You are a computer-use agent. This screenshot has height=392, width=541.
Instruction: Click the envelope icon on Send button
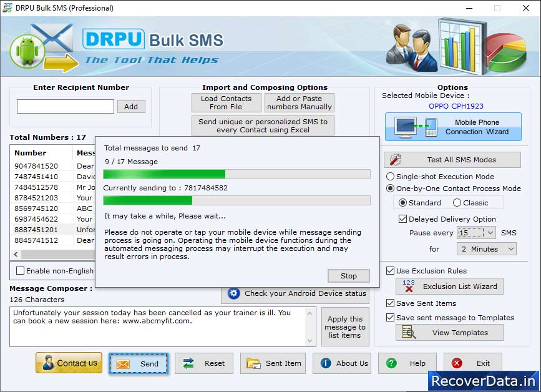pos(123,364)
